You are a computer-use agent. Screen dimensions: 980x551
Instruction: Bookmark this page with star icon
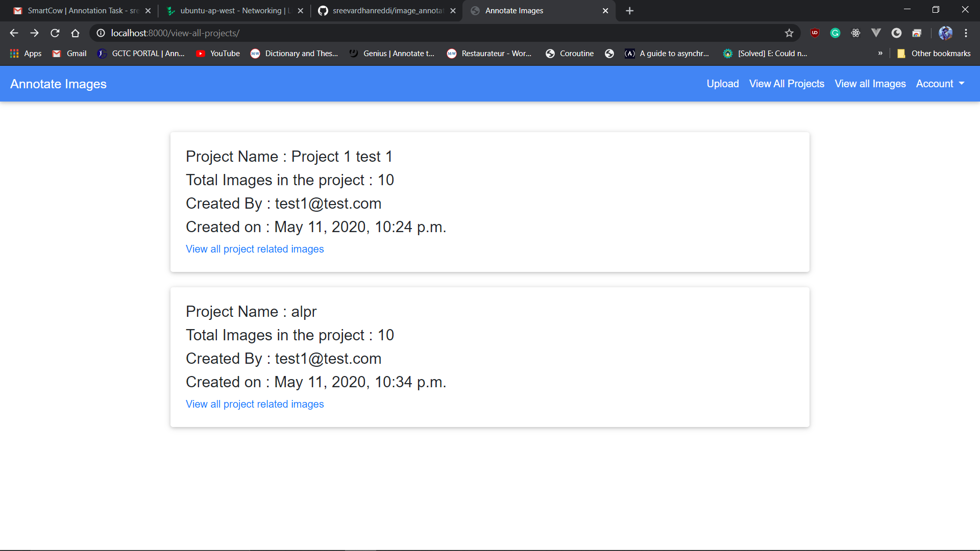click(789, 33)
